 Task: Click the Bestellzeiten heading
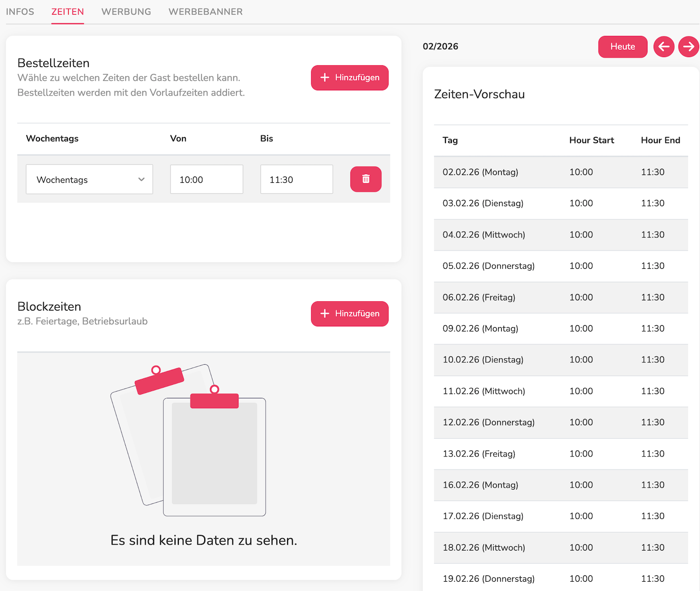(x=54, y=63)
